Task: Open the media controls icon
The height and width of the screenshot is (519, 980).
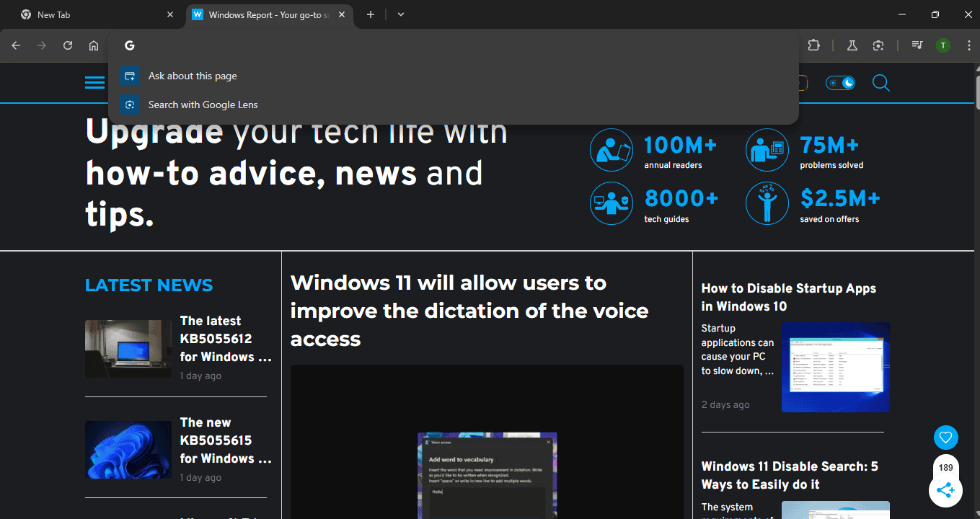Action: (917, 45)
